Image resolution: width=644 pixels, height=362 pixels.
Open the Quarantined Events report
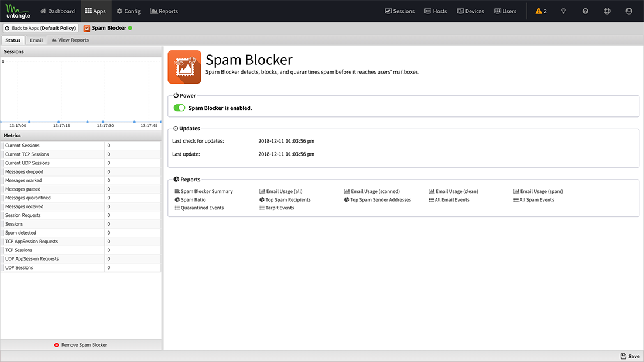[x=199, y=208]
